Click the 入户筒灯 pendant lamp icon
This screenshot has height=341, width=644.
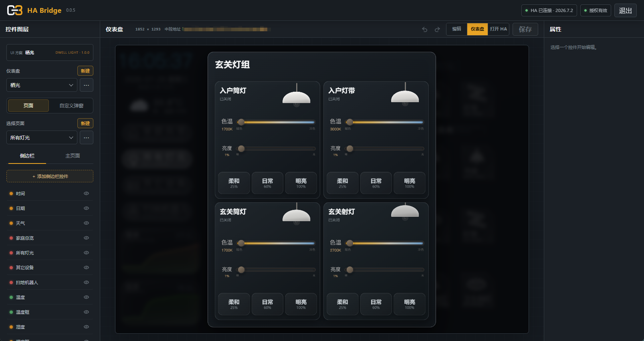[x=297, y=95]
